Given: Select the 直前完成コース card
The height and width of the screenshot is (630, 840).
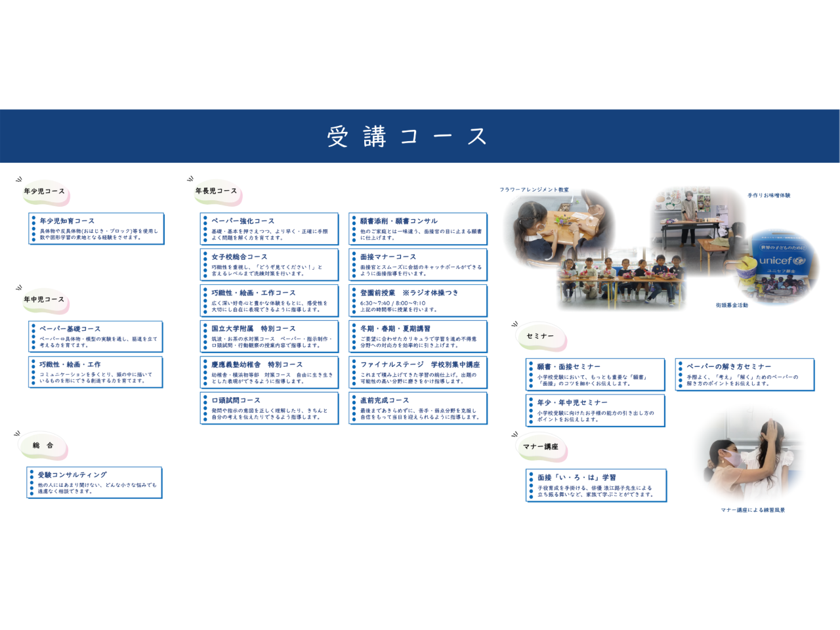Looking at the screenshot, I should click(418, 408).
